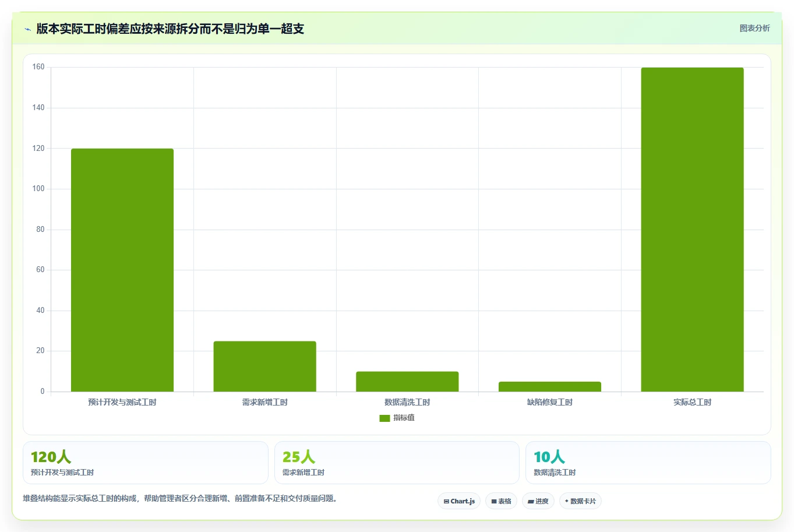Click the 图表分析 label in header
Screen dimensions: 794x532
click(x=754, y=28)
